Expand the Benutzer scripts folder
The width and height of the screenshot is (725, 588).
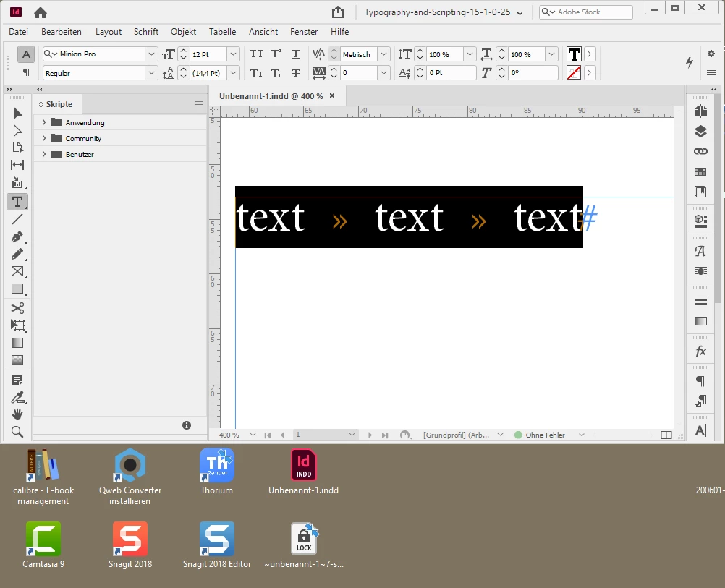pyautogui.click(x=44, y=154)
